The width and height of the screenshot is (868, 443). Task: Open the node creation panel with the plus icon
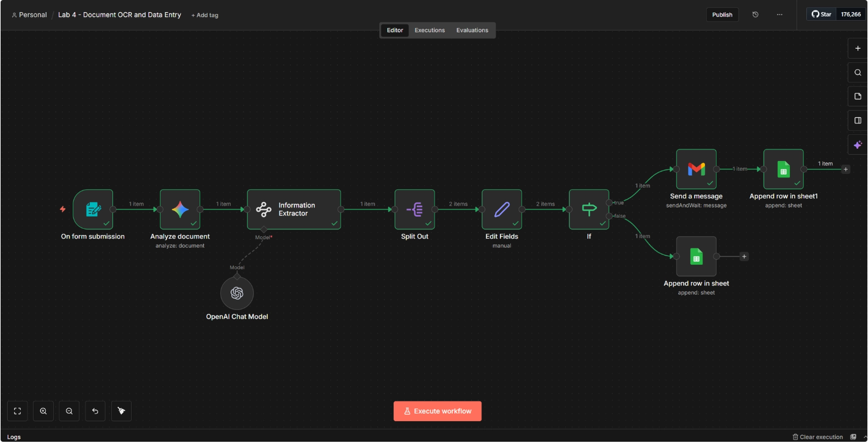pyautogui.click(x=857, y=48)
